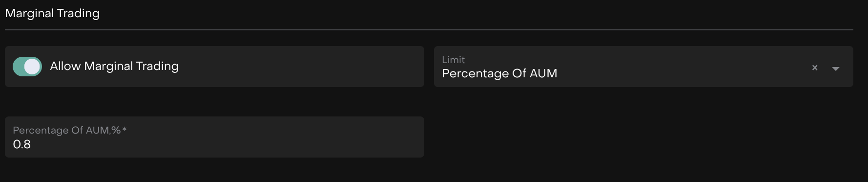Click the green track of the marginal trading switch

click(18, 67)
